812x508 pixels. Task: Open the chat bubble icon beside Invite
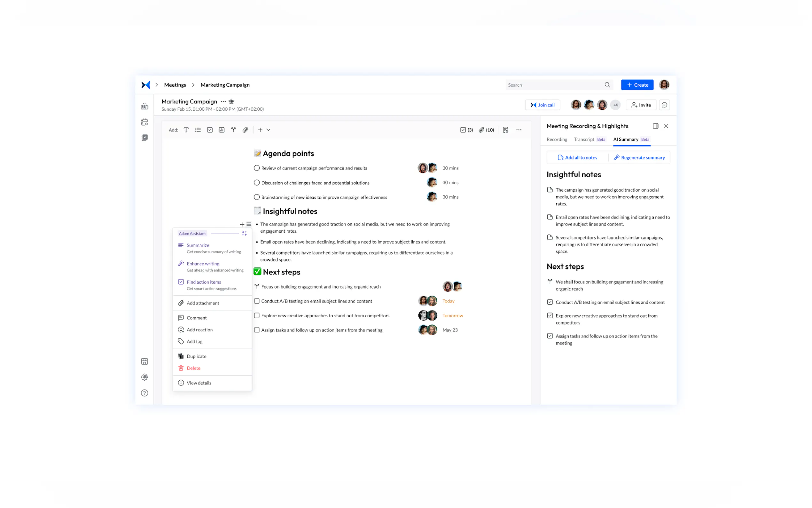click(x=664, y=105)
